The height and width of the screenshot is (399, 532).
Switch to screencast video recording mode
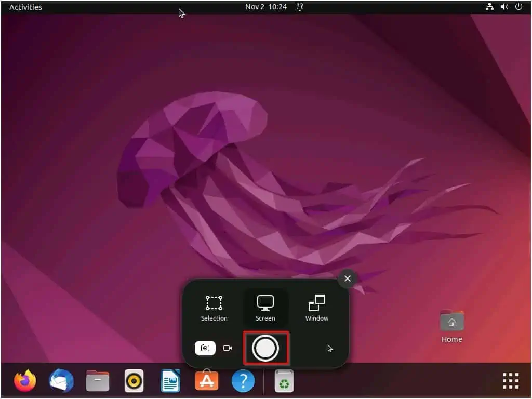(x=227, y=348)
